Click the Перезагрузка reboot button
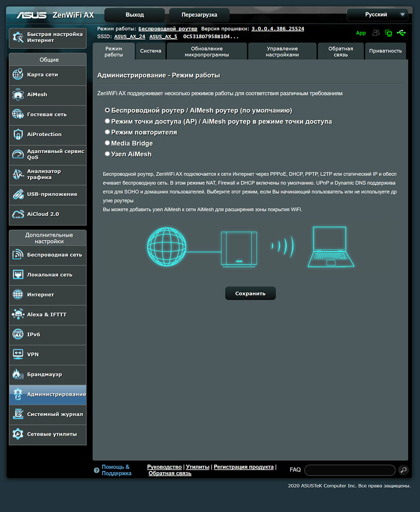Viewport: 420px width, 512px height. (x=199, y=15)
